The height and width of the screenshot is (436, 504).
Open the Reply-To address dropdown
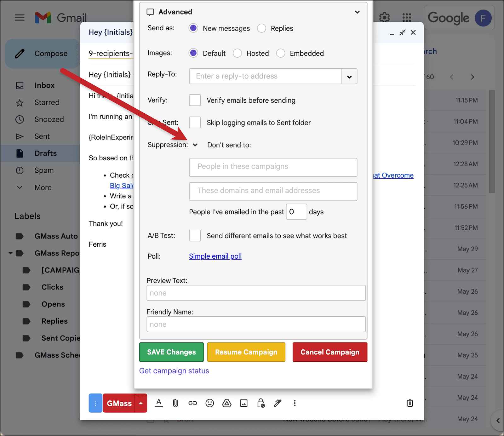coord(349,77)
